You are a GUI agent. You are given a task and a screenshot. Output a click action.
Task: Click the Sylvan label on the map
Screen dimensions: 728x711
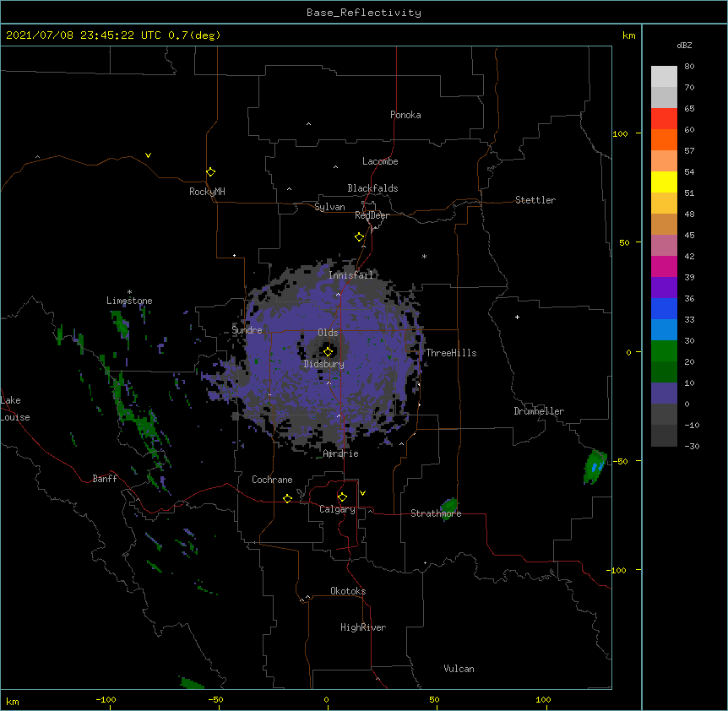(329, 207)
